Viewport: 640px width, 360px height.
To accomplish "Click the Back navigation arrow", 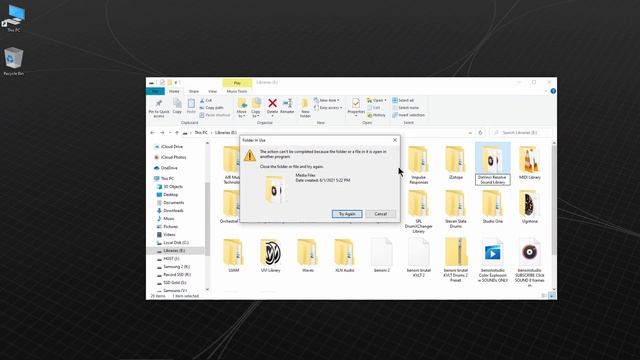I will tap(153, 133).
